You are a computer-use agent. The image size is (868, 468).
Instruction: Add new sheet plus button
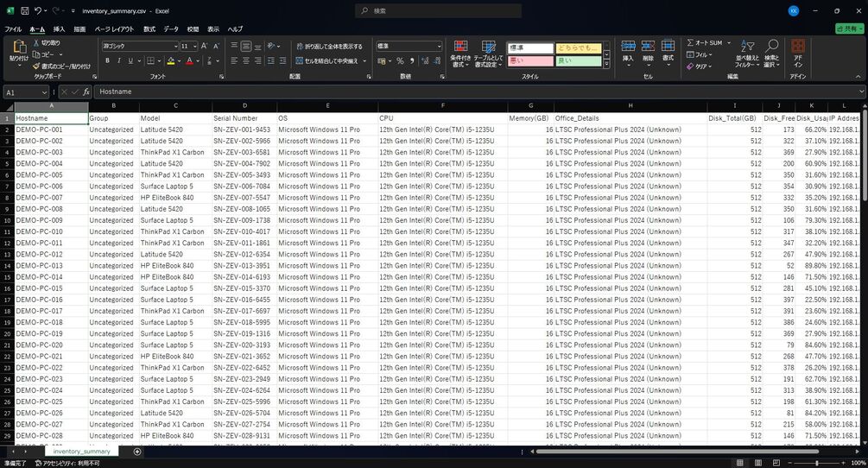pos(137,452)
